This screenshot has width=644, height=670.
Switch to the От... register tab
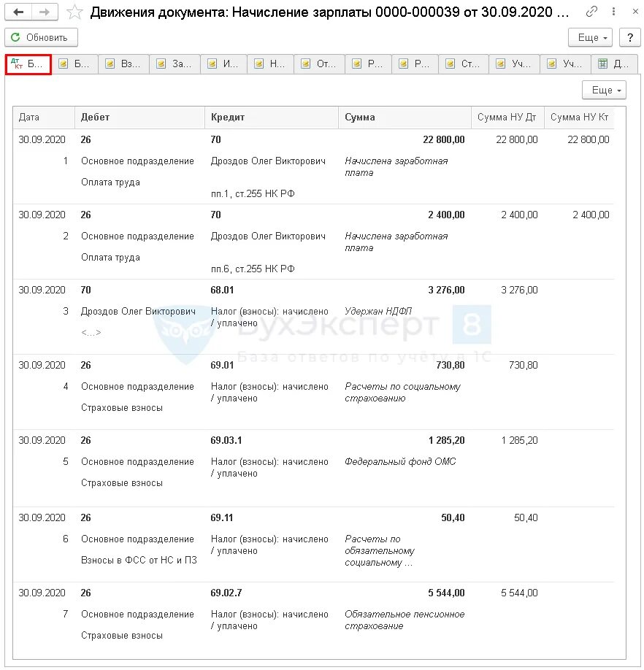320,64
